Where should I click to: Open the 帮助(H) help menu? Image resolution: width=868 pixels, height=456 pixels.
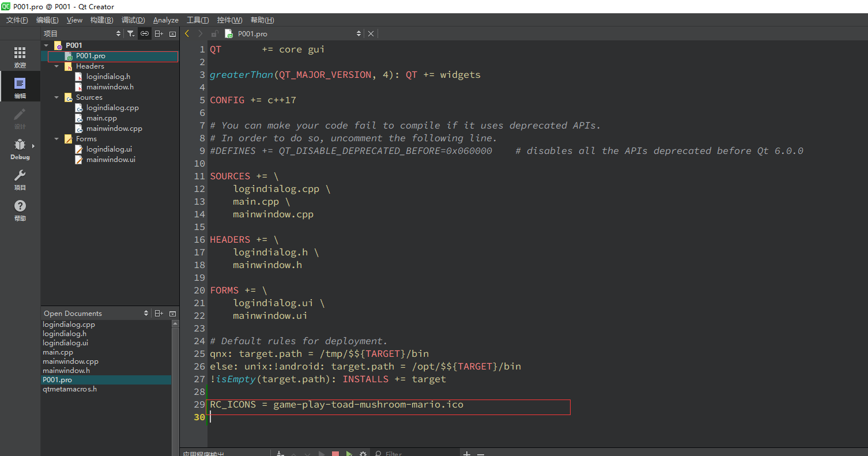click(x=262, y=20)
